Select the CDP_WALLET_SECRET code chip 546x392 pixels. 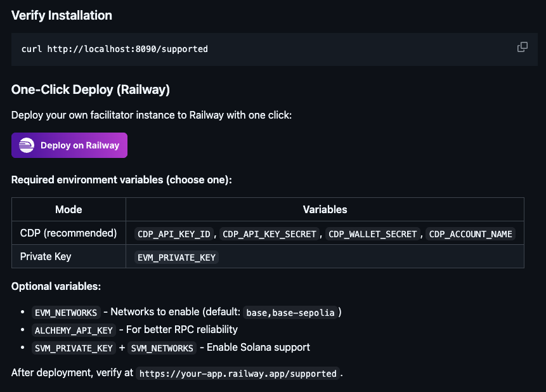[x=373, y=233]
